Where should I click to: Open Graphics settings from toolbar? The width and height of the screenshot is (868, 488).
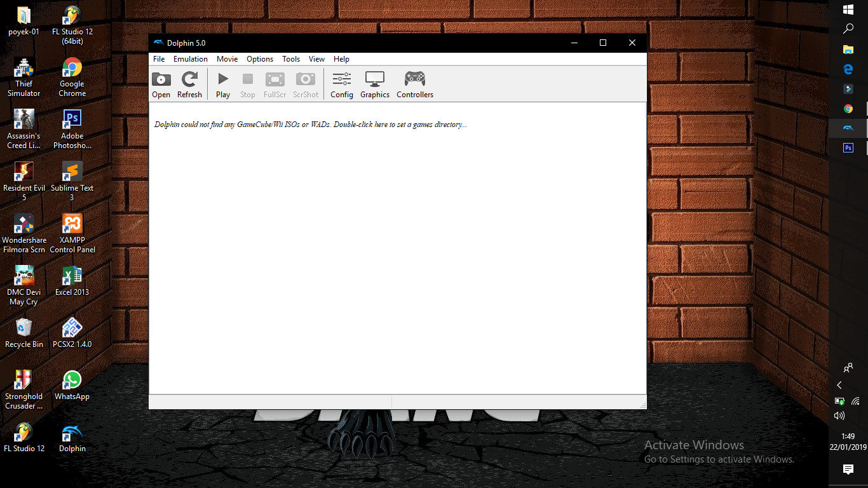pyautogui.click(x=375, y=85)
